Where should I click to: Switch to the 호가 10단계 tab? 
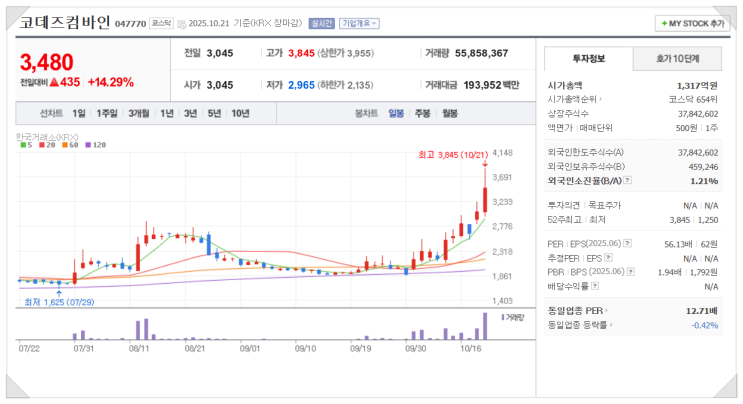pos(678,59)
